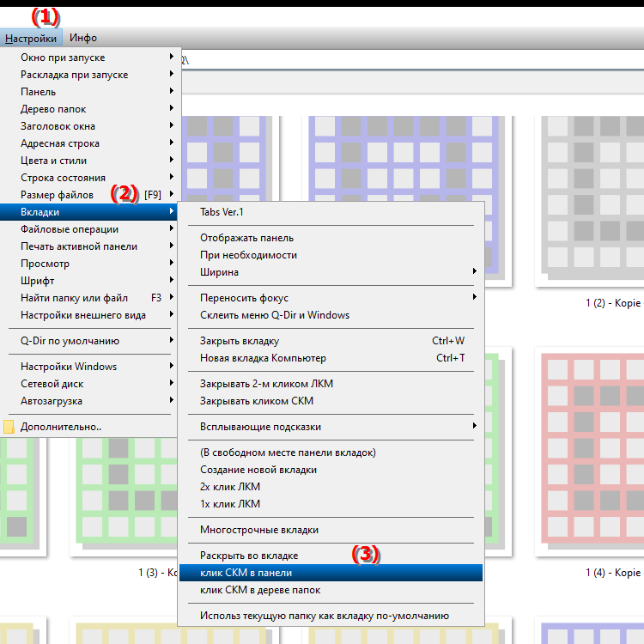Choose Tabs Ver.1 option
Image resolution: width=644 pixels, height=644 pixels.
tap(331, 212)
